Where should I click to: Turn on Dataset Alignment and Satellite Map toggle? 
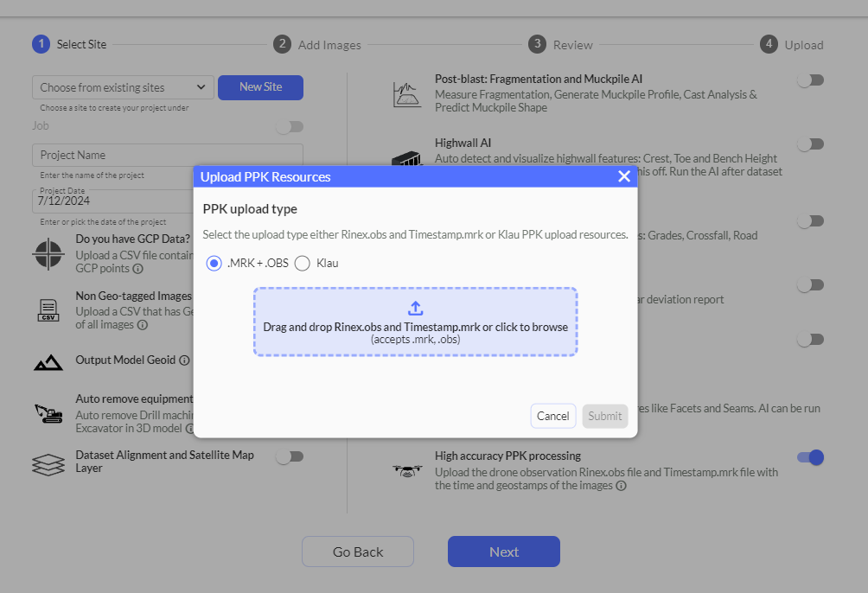pos(290,456)
